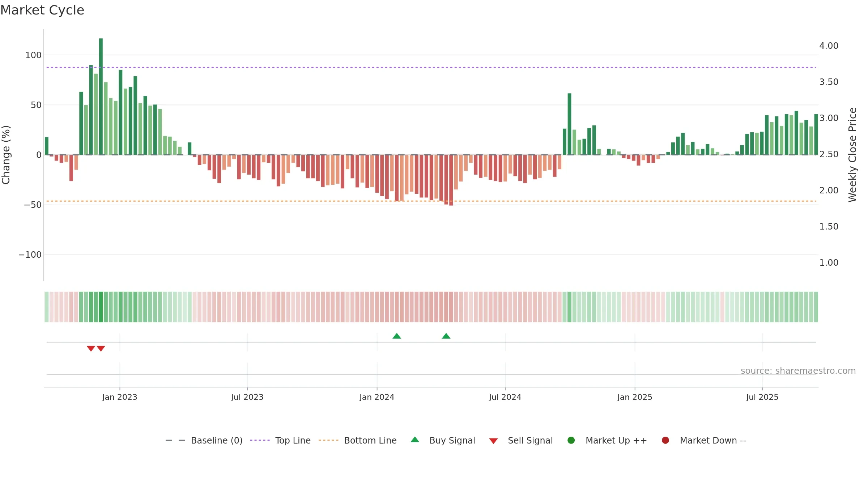Click the 1.00 tick on the right axis
Image resolution: width=868 pixels, height=488 pixels.
click(829, 262)
